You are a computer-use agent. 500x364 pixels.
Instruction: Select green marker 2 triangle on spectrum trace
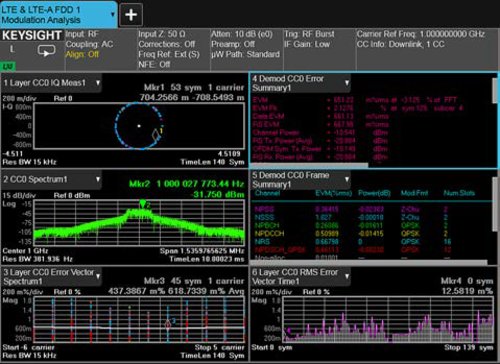143,204
